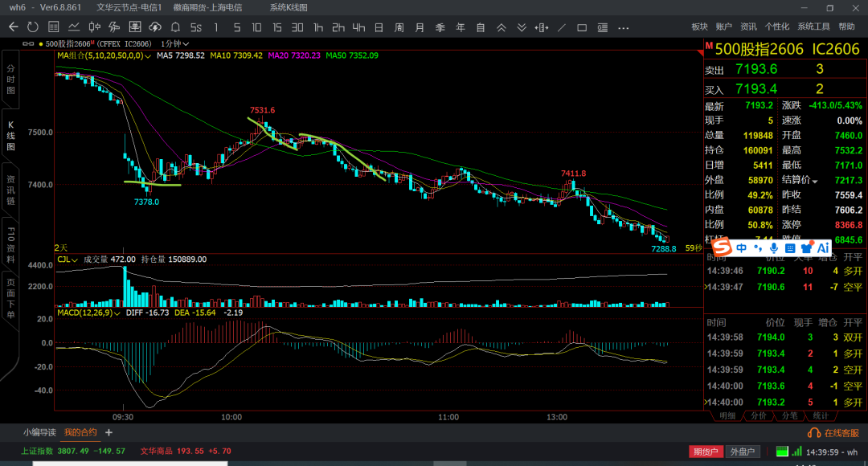The width and height of the screenshot is (868, 466).
Task: Click the double up chevron icon
Action: pos(501,27)
